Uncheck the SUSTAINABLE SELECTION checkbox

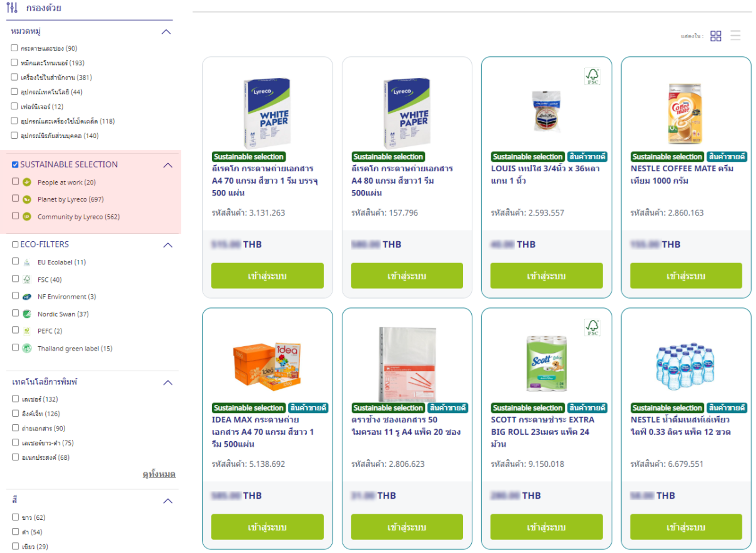(15, 164)
